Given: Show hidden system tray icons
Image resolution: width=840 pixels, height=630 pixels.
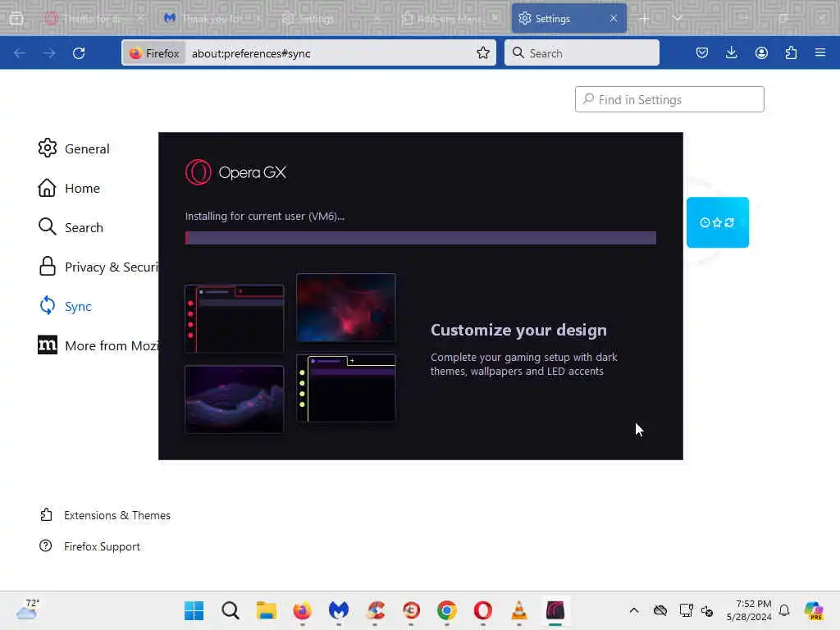Looking at the screenshot, I should coord(634,610).
